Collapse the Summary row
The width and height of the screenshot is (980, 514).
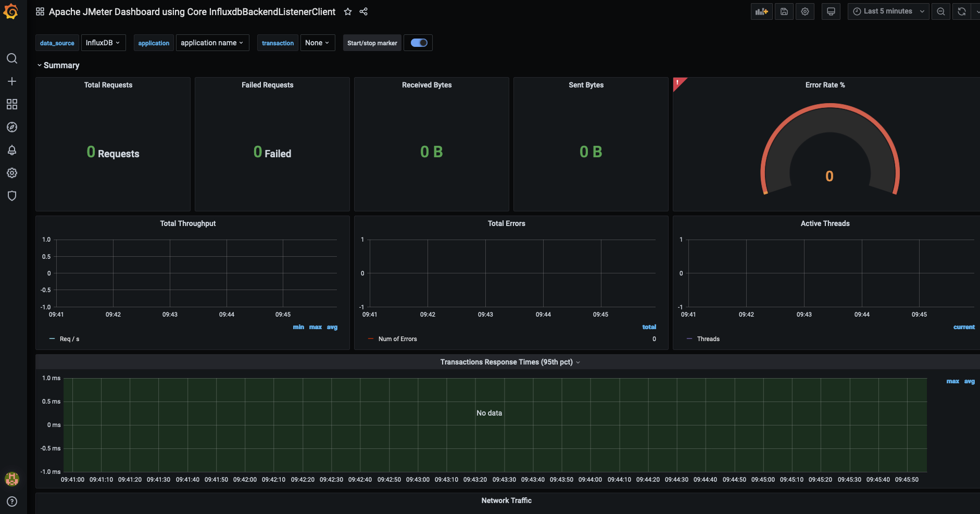pos(58,65)
